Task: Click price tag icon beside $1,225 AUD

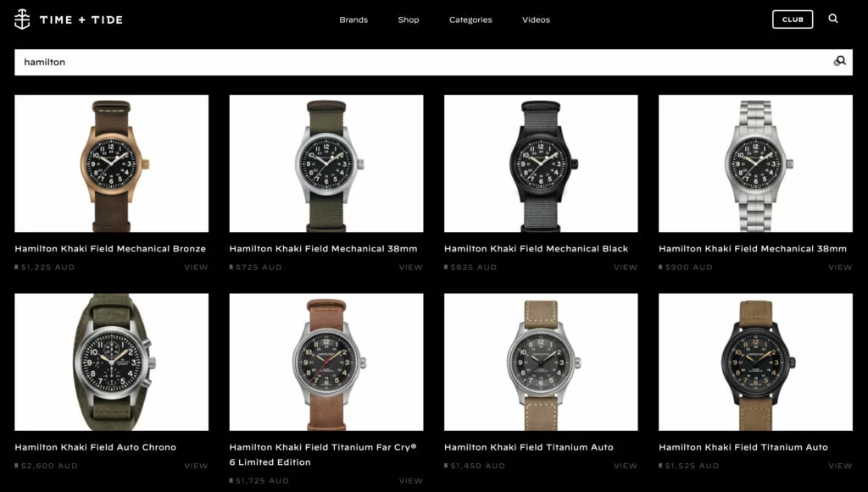Action: [17, 267]
